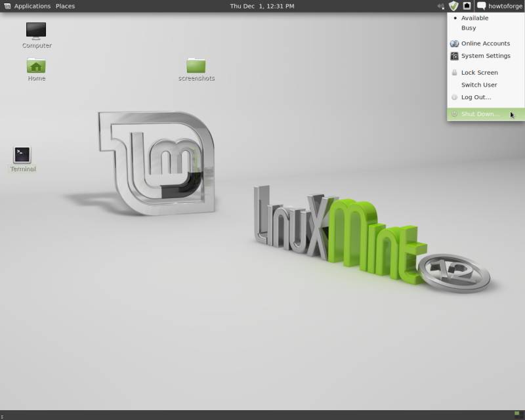The width and height of the screenshot is (525, 420).
Task: Click the muted volume icon in panel
Action: click(x=441, y=6)
